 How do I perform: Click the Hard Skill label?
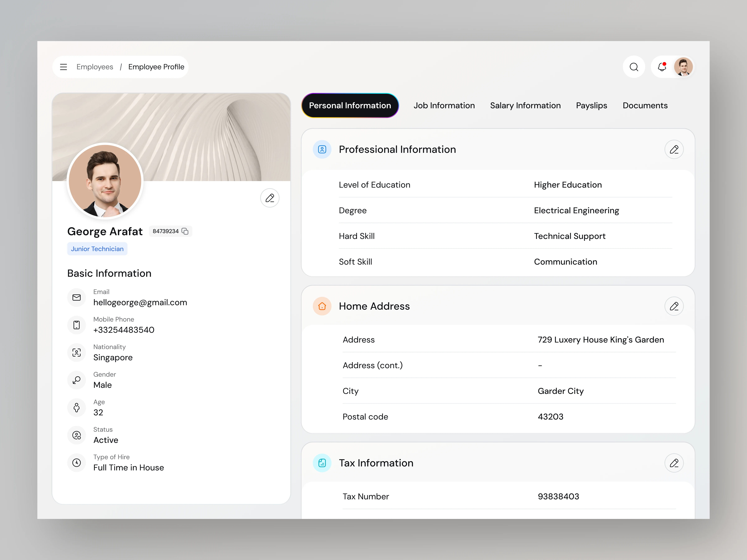(x=357, y=236)
